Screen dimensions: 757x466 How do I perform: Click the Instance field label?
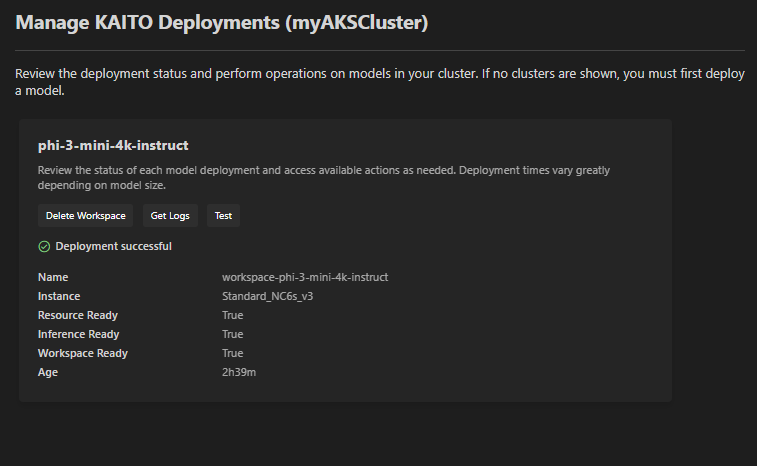click(x=59, y=296)
